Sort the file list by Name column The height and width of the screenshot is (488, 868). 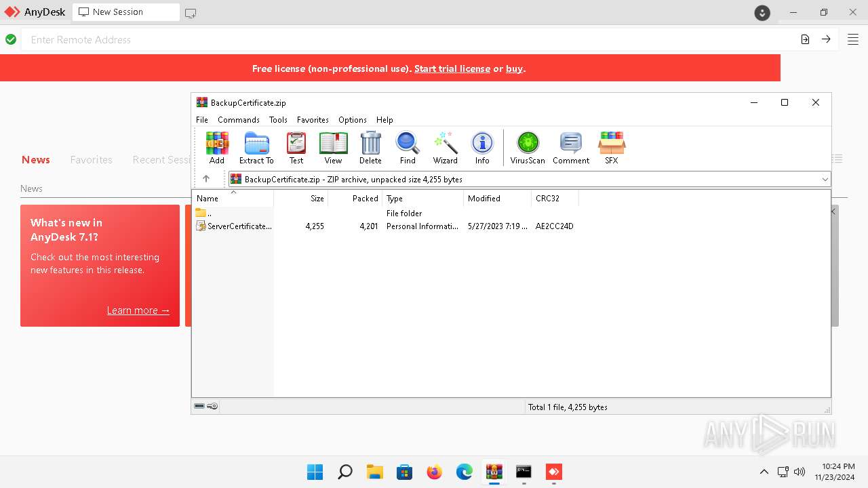233,199
